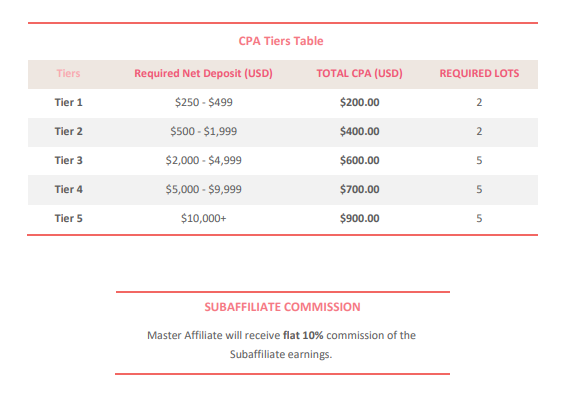Click the REQUIRED LOTS column header

(479, 73)
